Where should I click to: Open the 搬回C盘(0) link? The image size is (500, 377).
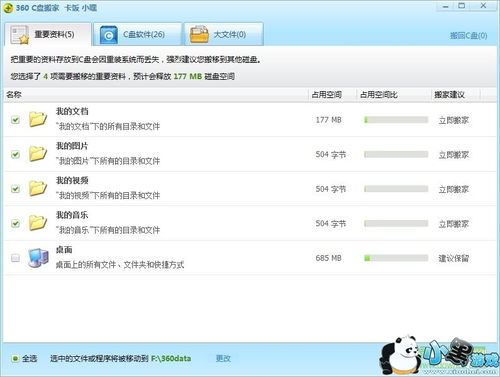point(468,36)
